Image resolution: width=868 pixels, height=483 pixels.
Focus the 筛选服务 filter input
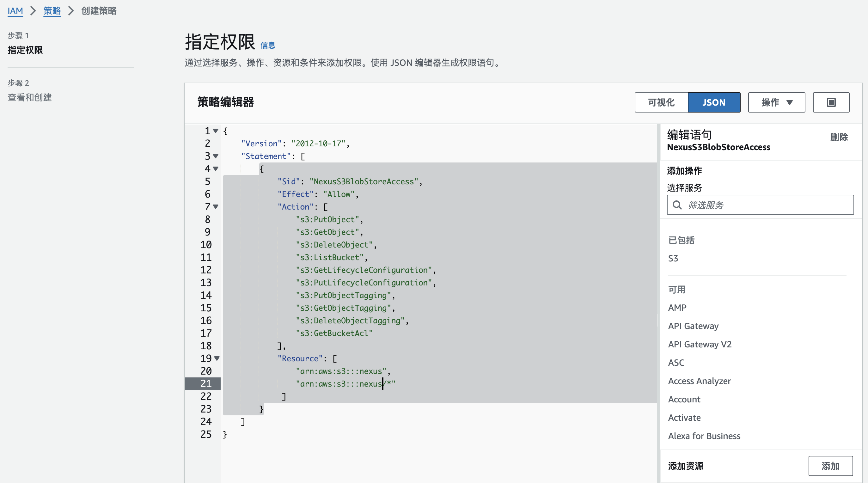tap(760, 205)
